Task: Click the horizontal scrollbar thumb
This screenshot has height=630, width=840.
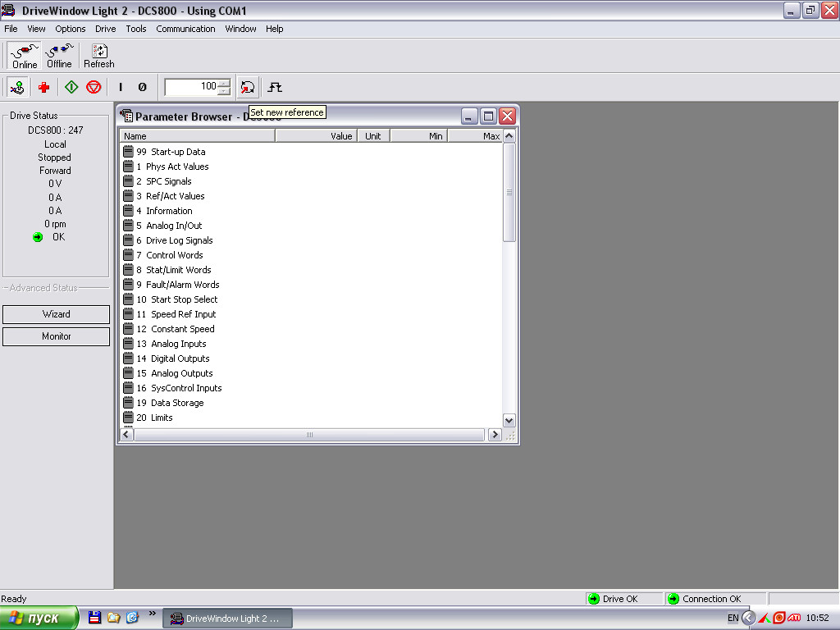Action: tap(309, 435)
